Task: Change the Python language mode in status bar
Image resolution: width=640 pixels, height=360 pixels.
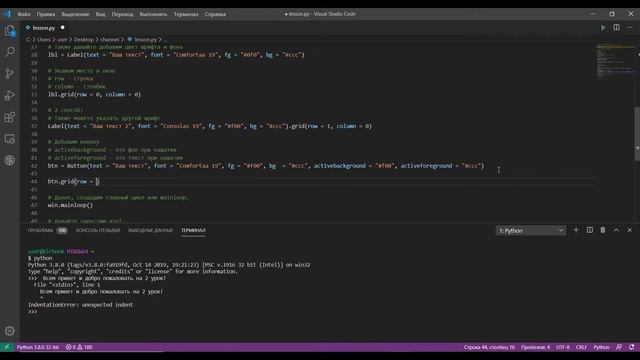Action: pyautogui.click(x=601, y=347)
